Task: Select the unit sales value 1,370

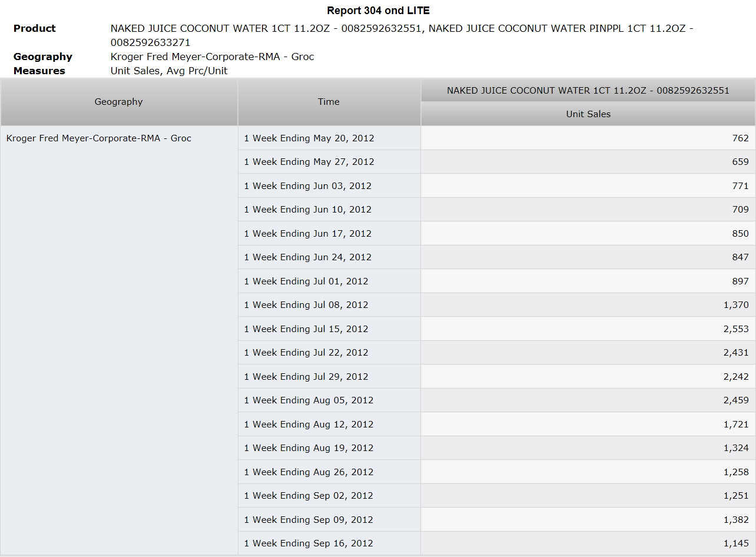Action: tap(588, 305)
